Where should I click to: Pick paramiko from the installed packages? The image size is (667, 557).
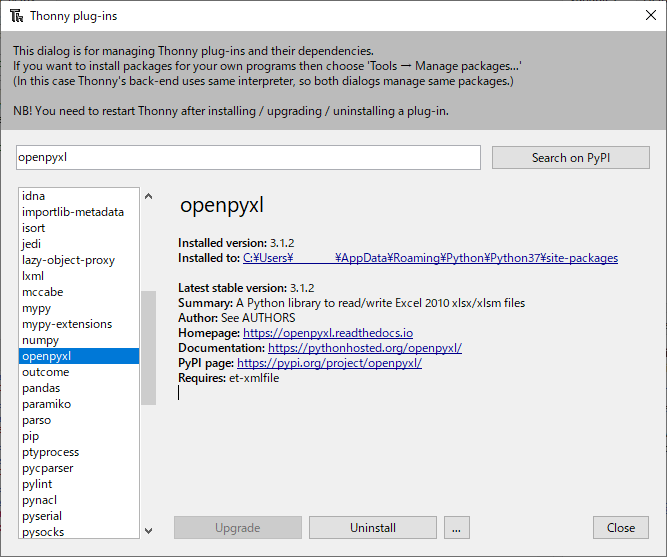click(47, 404)
